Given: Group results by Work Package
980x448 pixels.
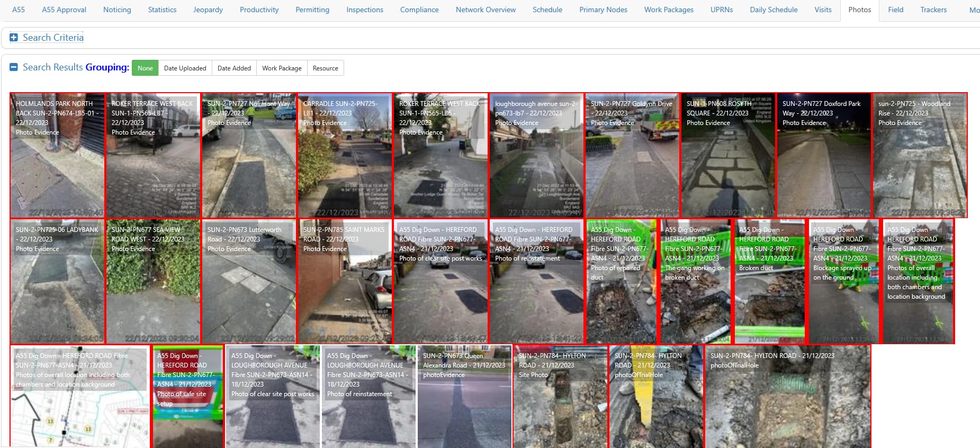Looking at the screenshot, I should [x=282, y=68].
